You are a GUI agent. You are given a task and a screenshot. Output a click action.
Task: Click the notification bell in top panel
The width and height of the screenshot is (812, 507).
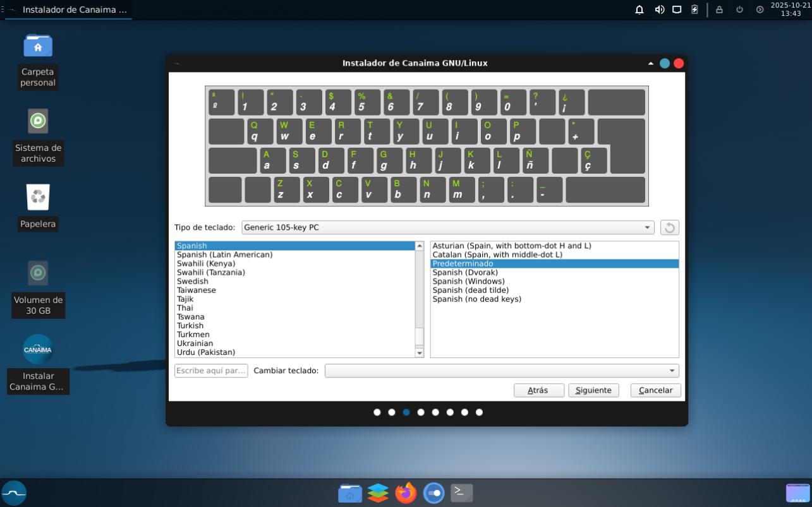click(x=639, y=9)
